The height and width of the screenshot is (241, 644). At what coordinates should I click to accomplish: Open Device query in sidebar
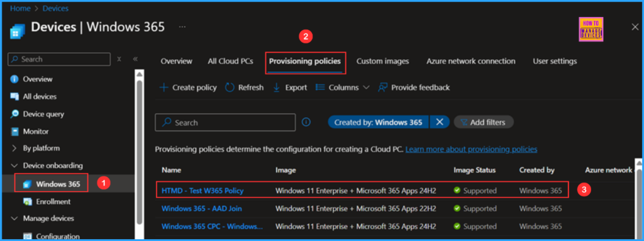[x=43, y=114]
